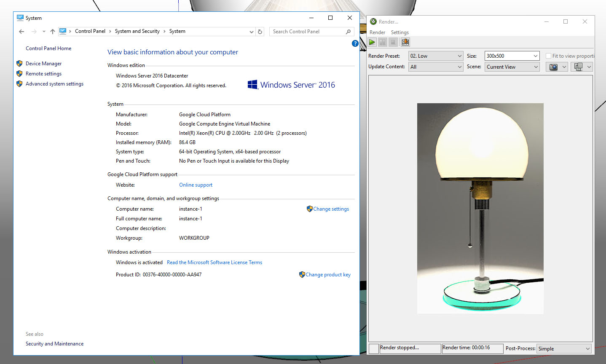Screen dimensions: 606x364
Task: Click Change settings for computer name
Action: click(331, 209)
